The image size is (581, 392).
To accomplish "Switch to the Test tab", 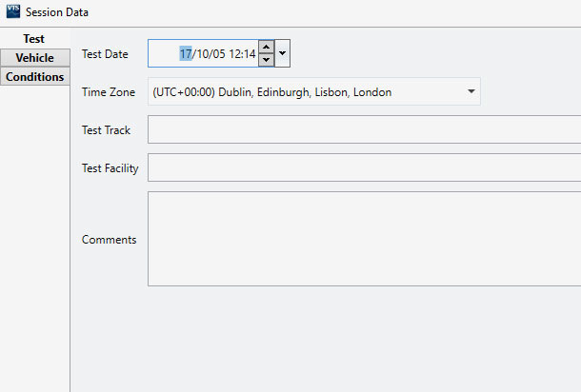I will [x=34, y=39].
